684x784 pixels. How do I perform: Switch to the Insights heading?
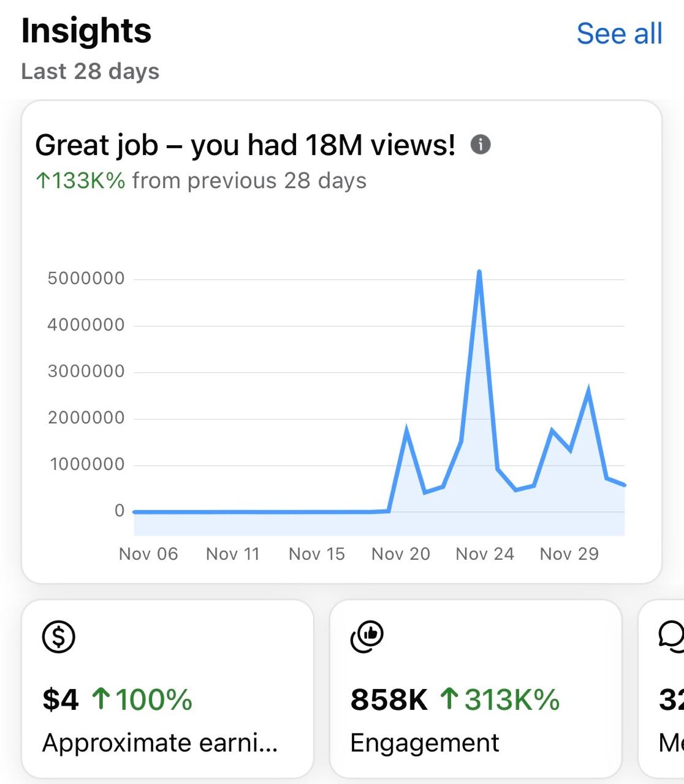click(86, 32)
